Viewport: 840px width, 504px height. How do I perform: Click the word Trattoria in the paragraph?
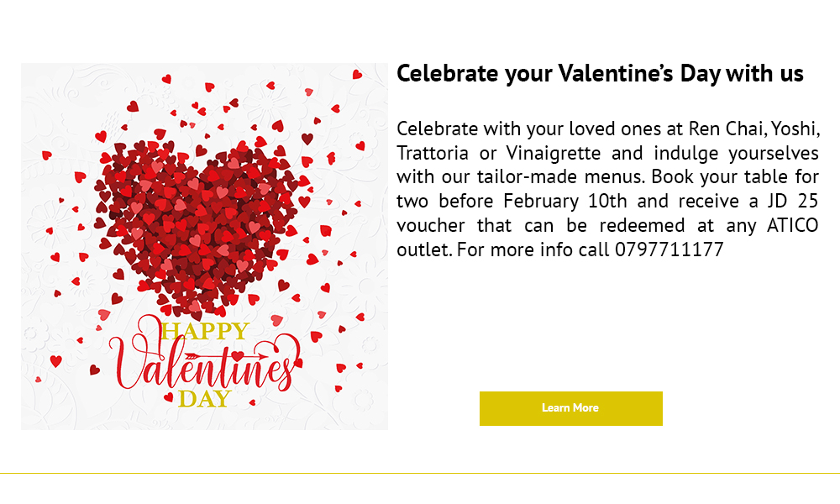433,153
